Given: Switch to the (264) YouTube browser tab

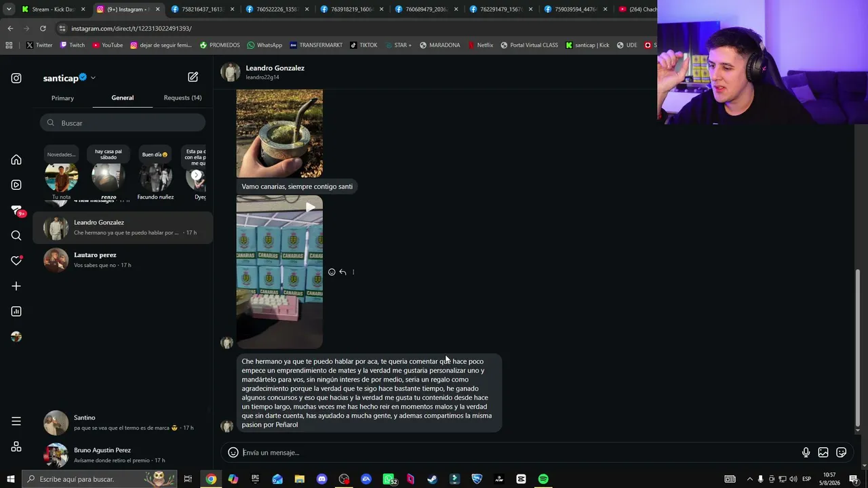Looking at the screenshot, I should (637, 9).
